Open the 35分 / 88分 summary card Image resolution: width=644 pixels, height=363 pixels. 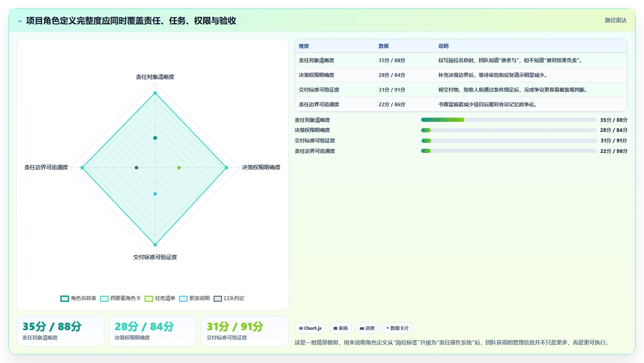pyautogui.click(x=60, y=331)
